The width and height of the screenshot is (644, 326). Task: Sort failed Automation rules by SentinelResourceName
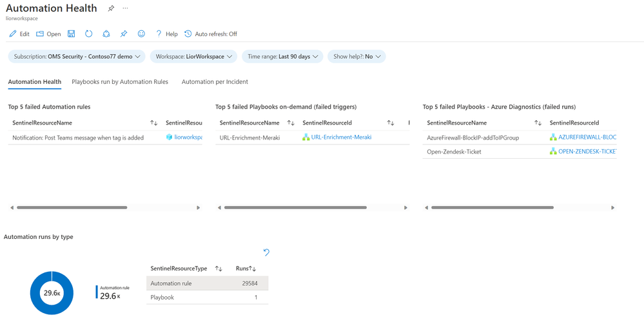[153, 123]
